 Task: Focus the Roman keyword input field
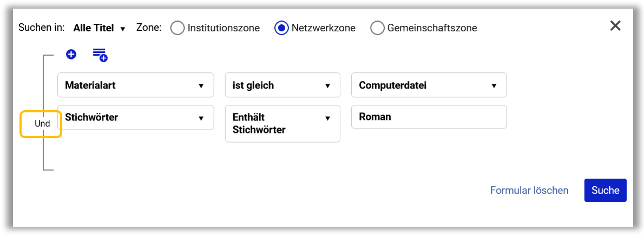coord(429,117)
